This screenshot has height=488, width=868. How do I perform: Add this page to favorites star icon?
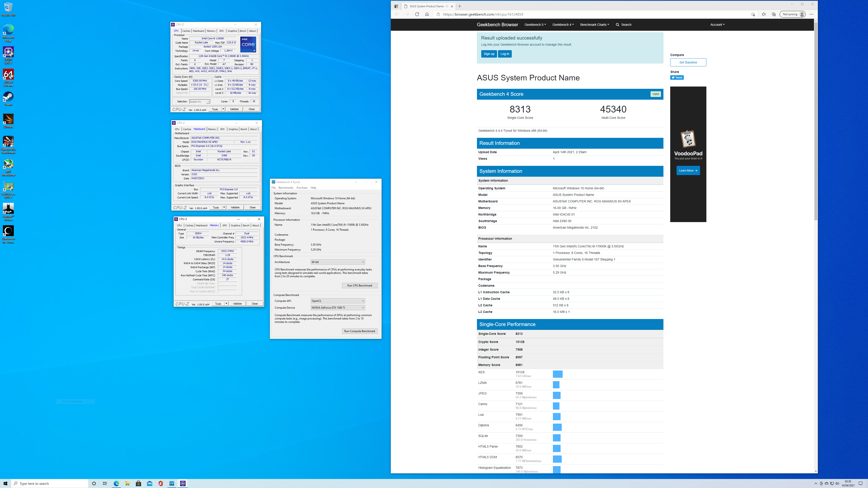pyautogui.click(x=753, y=14)
